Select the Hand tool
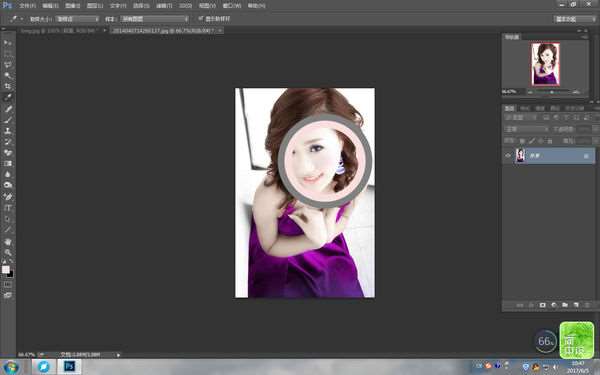This screenshot has height=375, width=600. tap(8, 241)
